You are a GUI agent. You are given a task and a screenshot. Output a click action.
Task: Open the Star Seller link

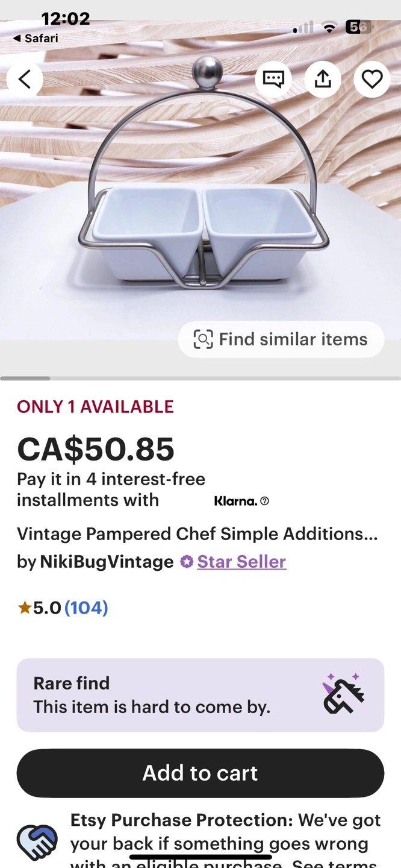[x=241, y=562]
